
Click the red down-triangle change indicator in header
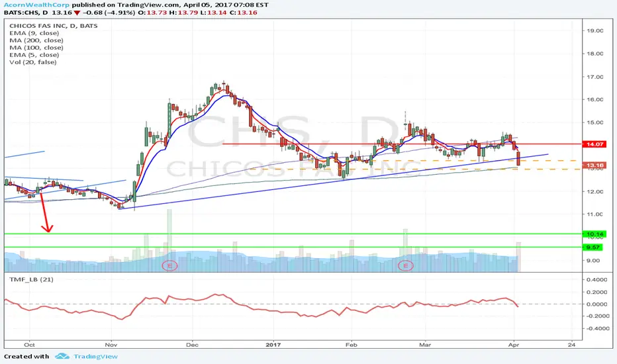coord(77,13)
